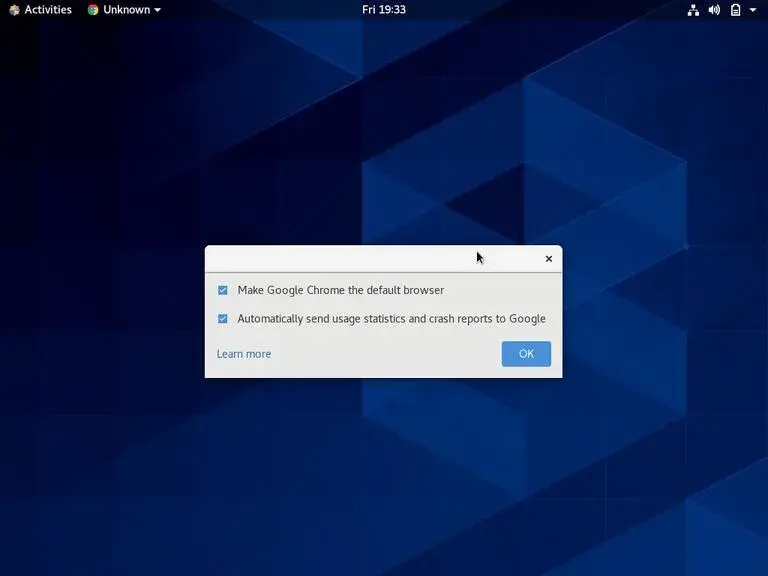Click the "crash reports to Google" label text

487,319
